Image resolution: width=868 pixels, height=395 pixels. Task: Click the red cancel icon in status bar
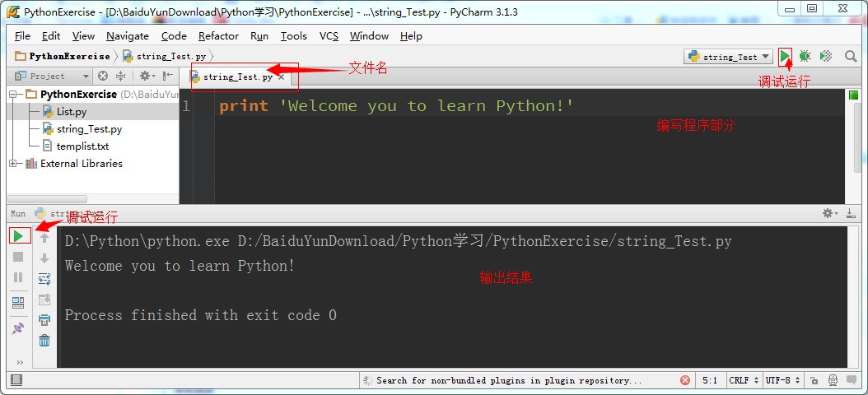[x=685, y=380]
